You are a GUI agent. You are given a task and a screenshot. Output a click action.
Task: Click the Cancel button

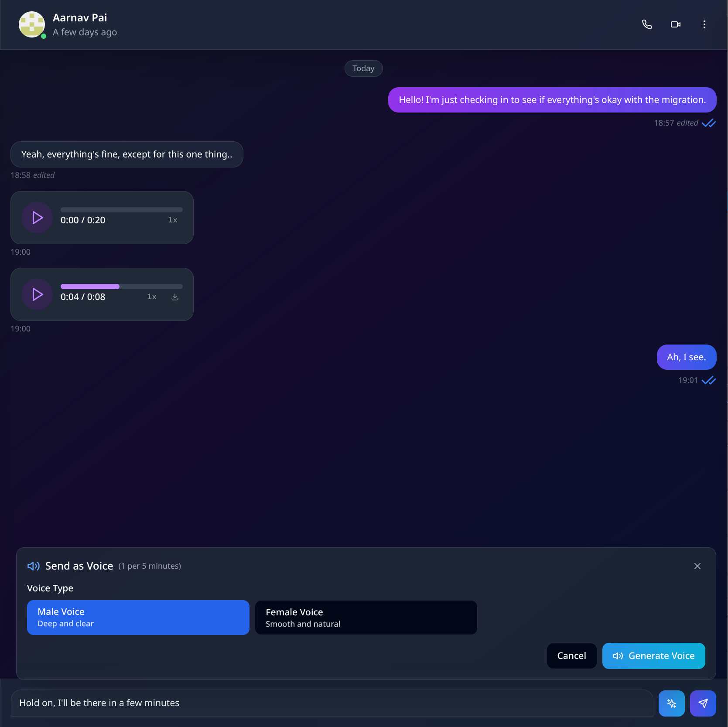571,656
